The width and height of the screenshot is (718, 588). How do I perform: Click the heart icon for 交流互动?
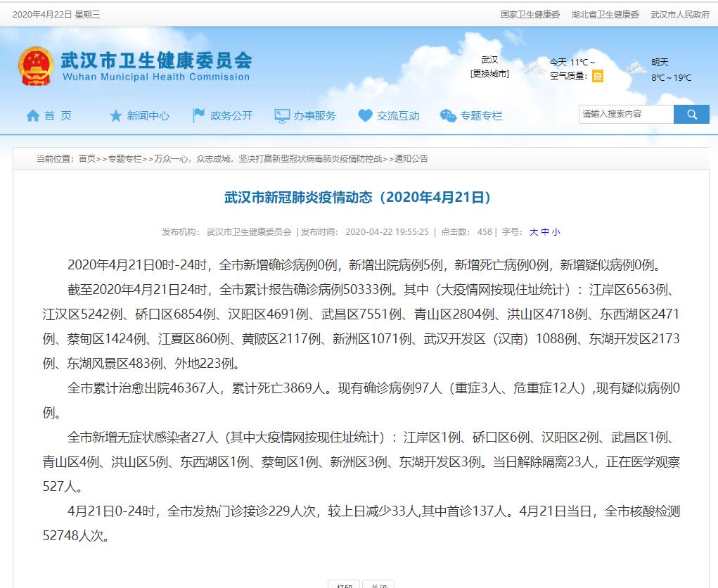(x=365, y=116)
